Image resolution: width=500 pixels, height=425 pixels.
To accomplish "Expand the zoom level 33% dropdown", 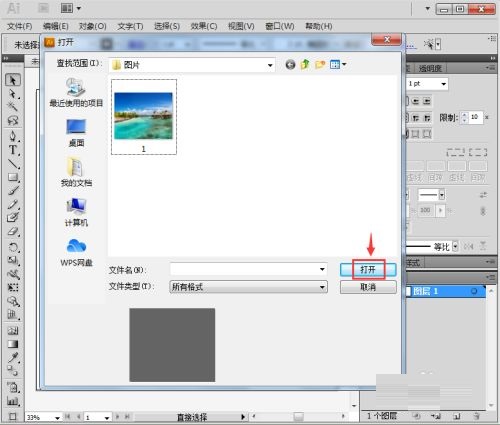I will pos(57,417).
